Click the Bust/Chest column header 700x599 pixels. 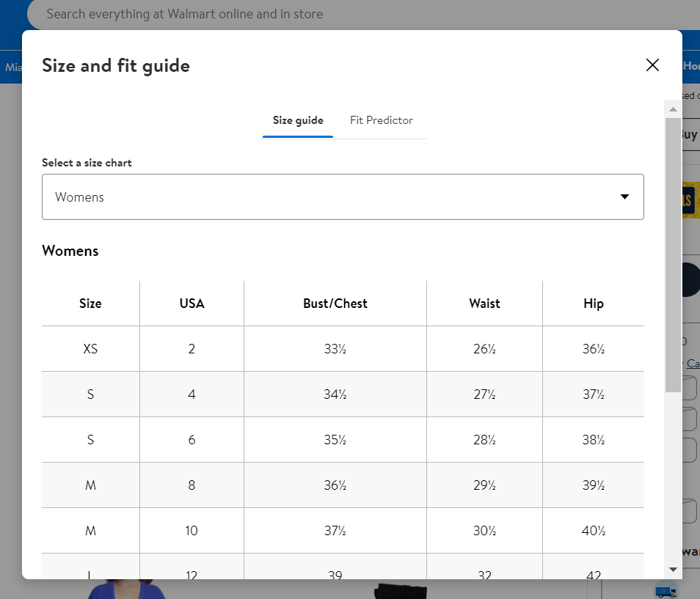(x=335, y=304)
